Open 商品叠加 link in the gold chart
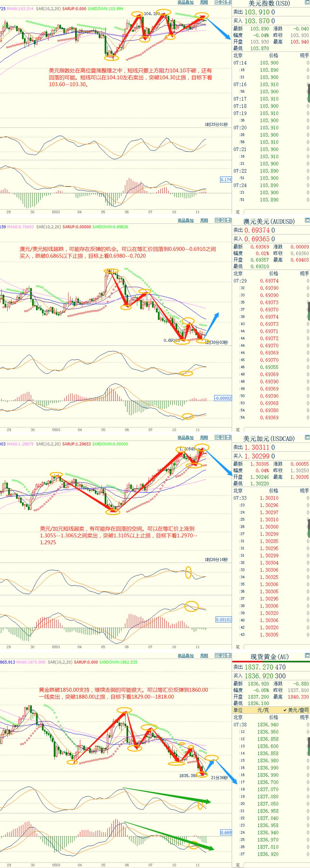Screen dimensions: 310x868 186,656
